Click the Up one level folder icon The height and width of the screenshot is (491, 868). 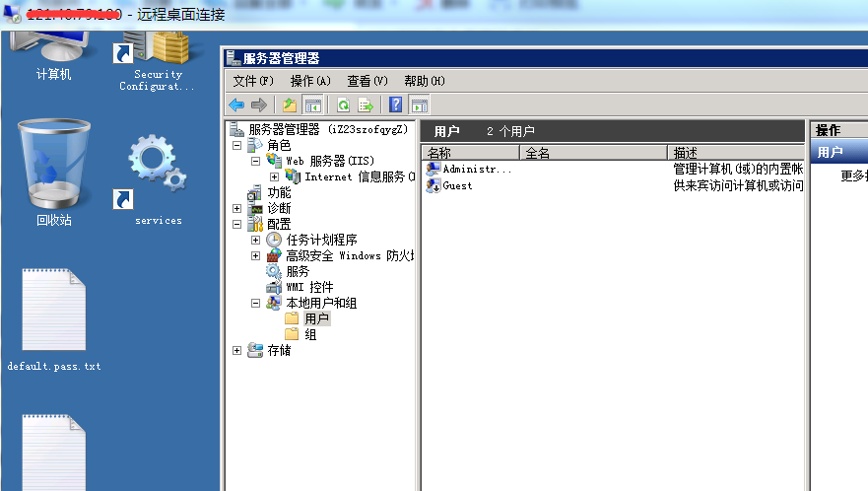pyautogui.click(x=290, y=105)
